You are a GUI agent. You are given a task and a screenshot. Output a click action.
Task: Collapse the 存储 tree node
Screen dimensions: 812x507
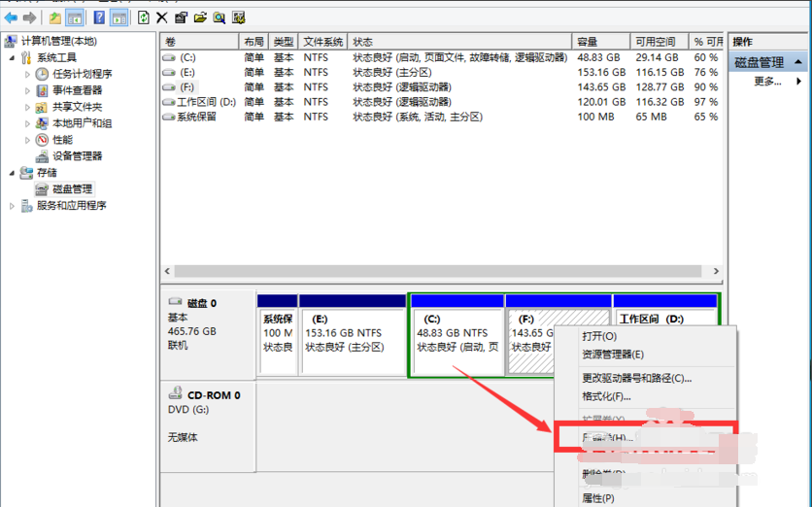(x=12, y=173)
